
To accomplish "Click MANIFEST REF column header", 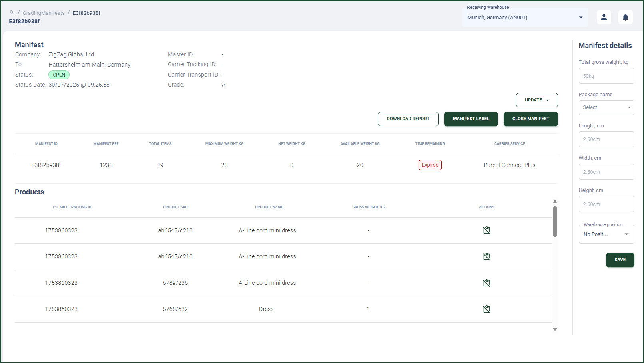I will 106,144.
